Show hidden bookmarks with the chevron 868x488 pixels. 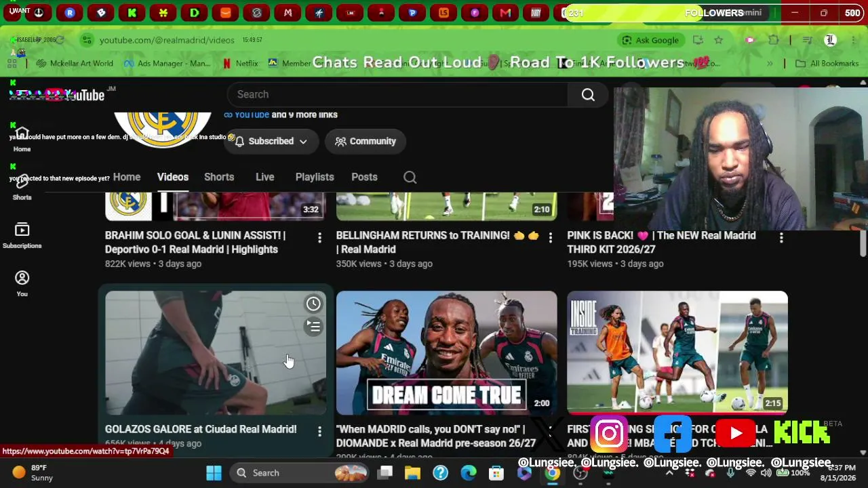(770, 63)
